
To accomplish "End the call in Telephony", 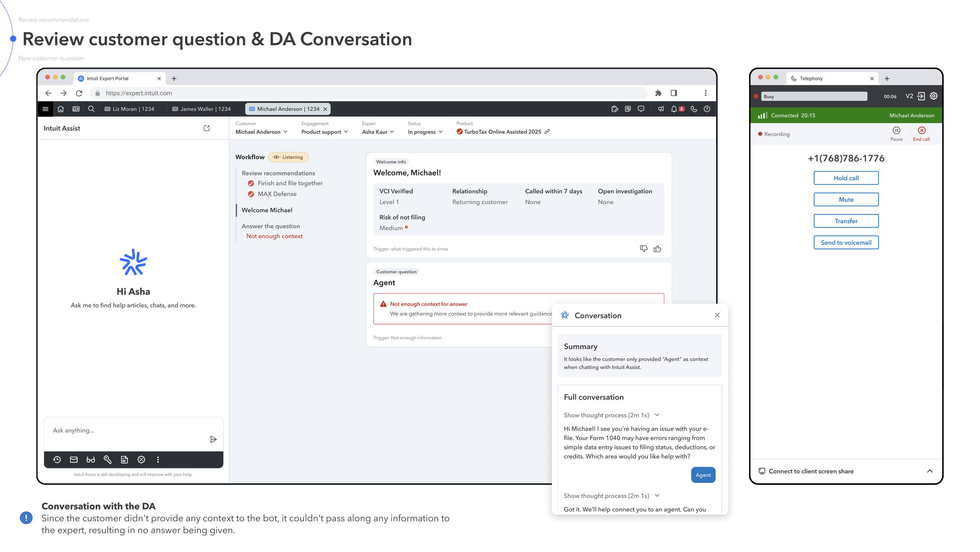I will (x=921, y=134).
